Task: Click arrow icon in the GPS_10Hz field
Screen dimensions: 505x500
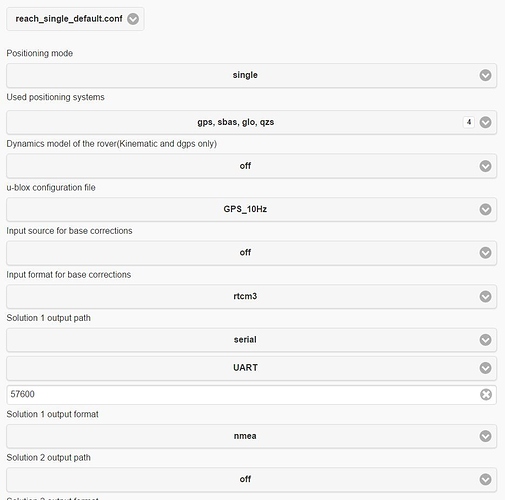Action: pyautogui.click(x=485, y=209)
